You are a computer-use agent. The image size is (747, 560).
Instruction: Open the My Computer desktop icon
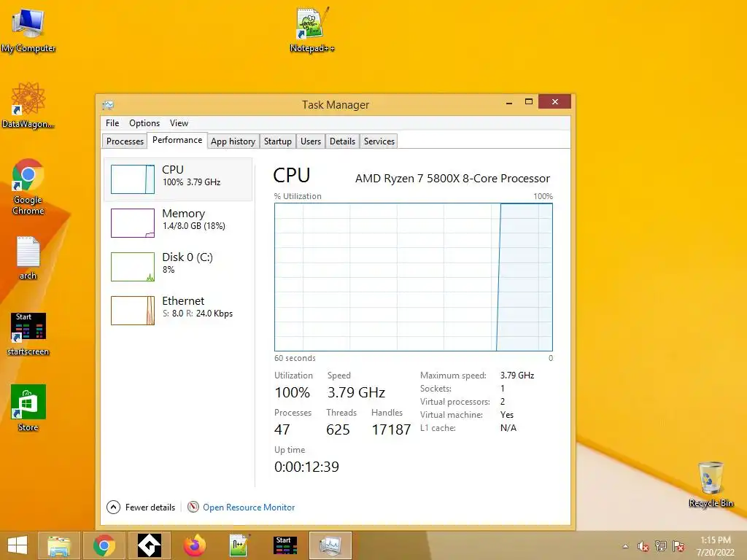click(28, 30)
